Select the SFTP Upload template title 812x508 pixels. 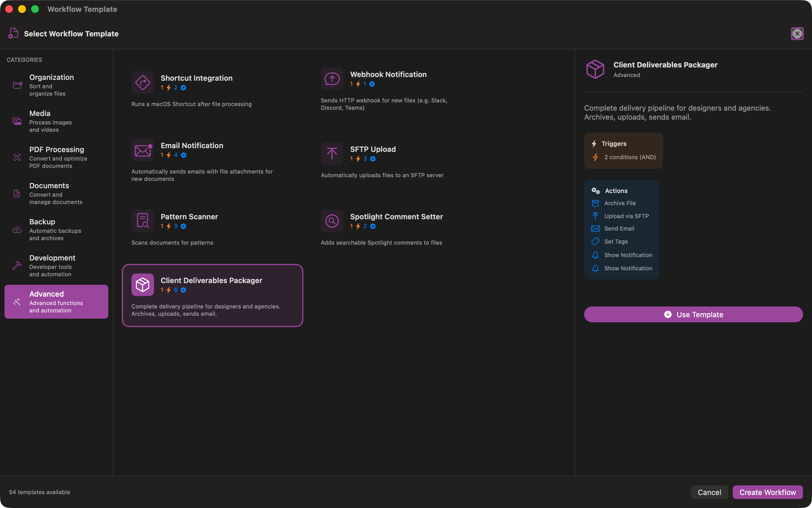(373, 149)
